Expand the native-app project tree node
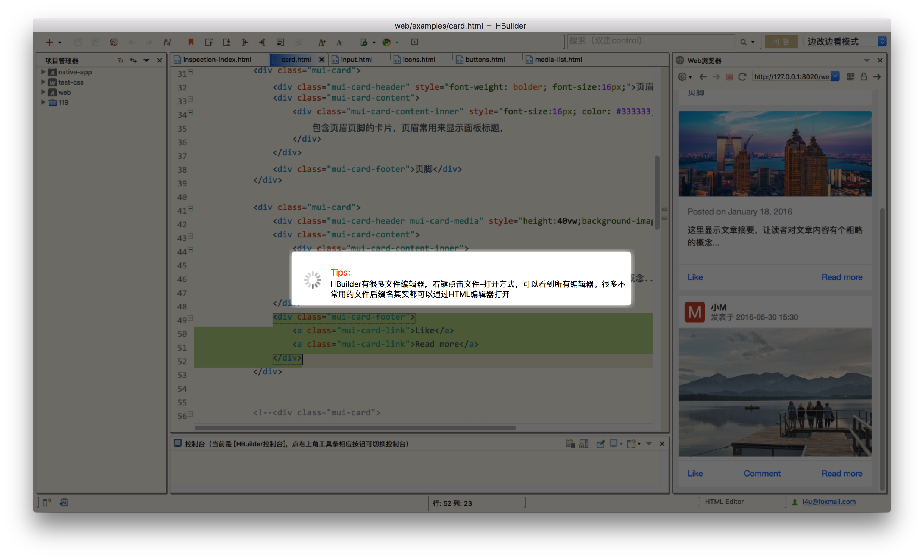This screenshot has width=924, height=560. pyautogui.click(x=43, y=72)
